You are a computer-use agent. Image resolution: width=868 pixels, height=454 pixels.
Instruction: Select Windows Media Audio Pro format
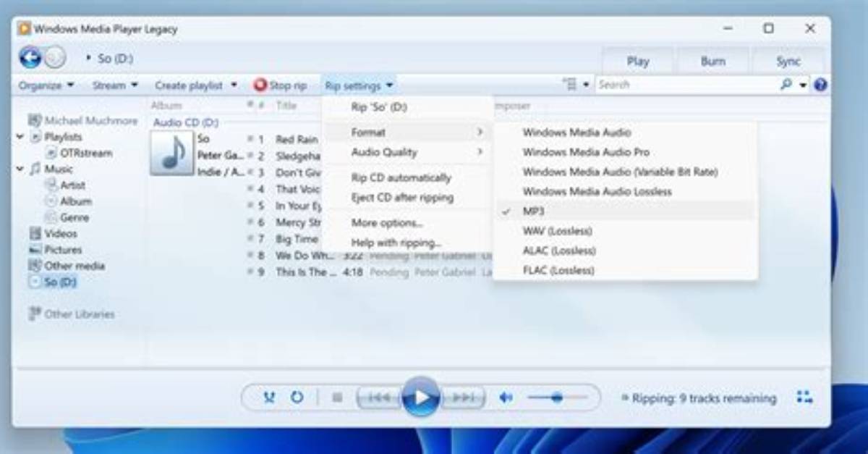click(626, 152)
